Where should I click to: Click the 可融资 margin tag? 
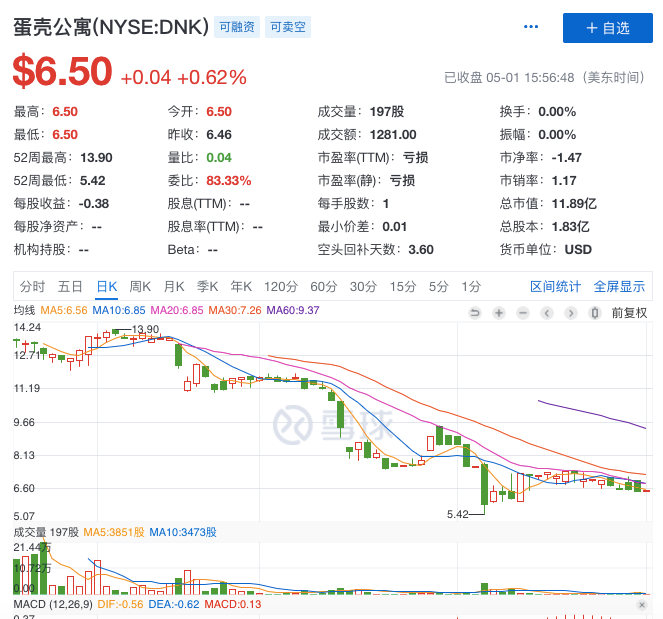[238, 27]
